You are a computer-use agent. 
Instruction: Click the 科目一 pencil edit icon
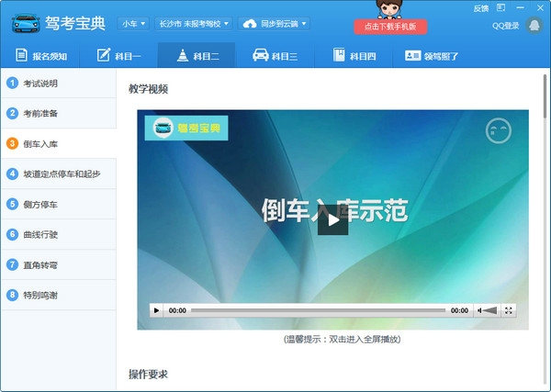pos(104,55)
